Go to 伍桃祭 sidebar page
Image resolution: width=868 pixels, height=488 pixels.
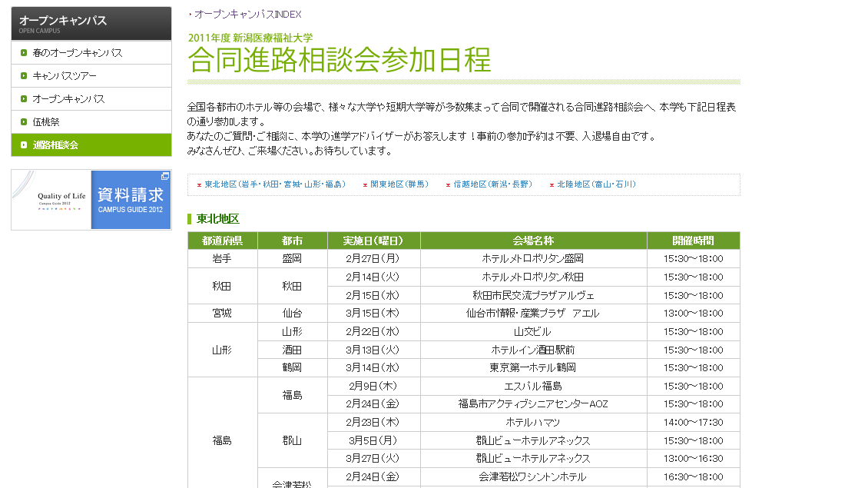point(46,122)
